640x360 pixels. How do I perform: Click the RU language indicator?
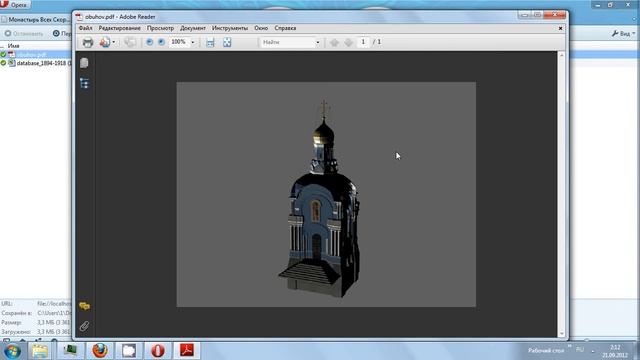580,350
